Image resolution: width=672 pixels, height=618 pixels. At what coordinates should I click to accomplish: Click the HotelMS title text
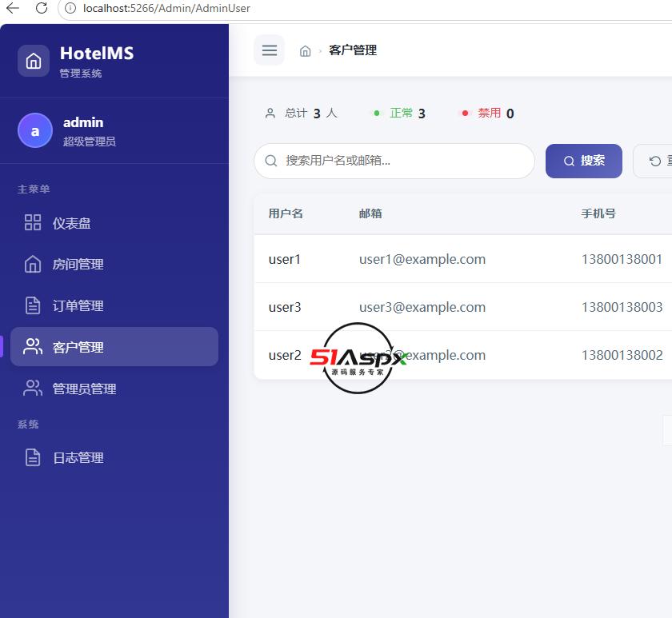tap(97, 54)
